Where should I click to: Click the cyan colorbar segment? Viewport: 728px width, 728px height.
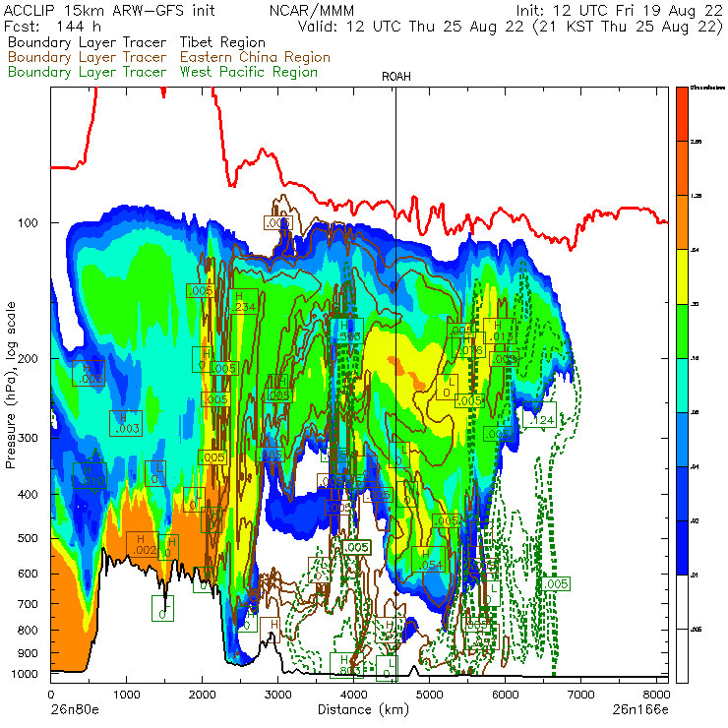(x=682, y=386)
